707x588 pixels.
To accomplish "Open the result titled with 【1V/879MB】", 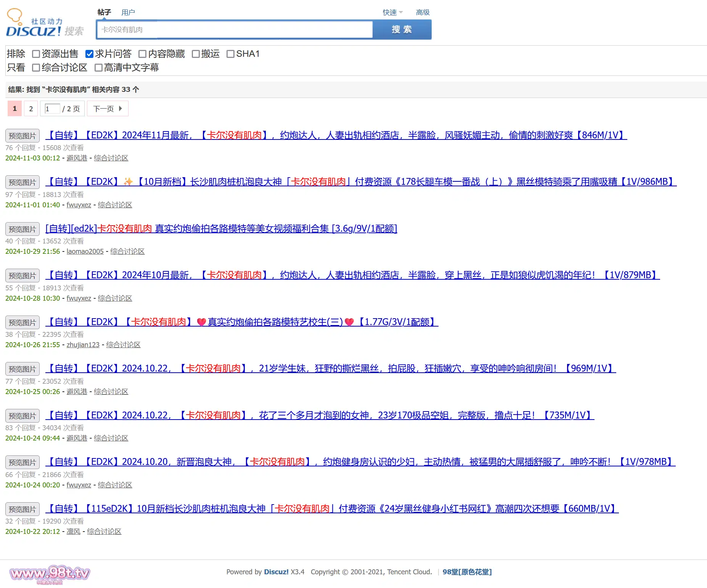I will (353, 275).
